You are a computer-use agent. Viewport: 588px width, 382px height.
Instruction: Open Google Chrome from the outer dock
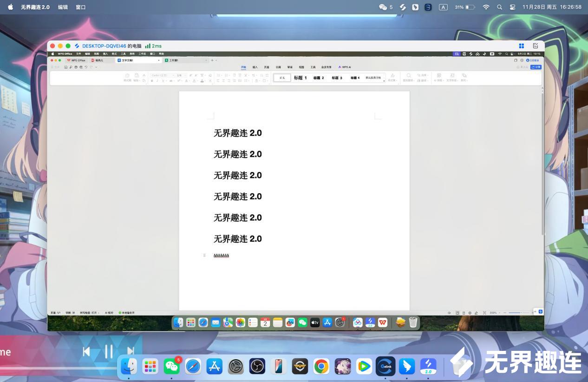(x=321, y=366)
